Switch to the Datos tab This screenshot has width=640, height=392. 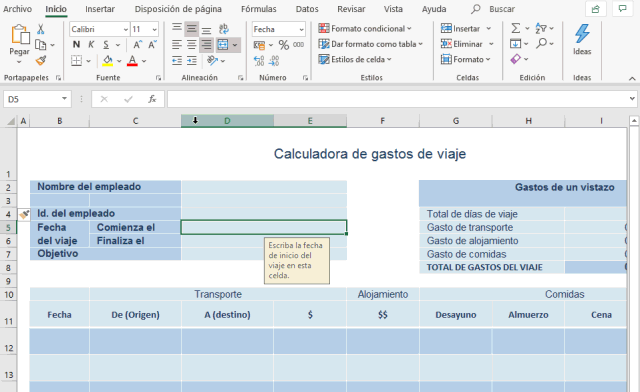[307, 9]
